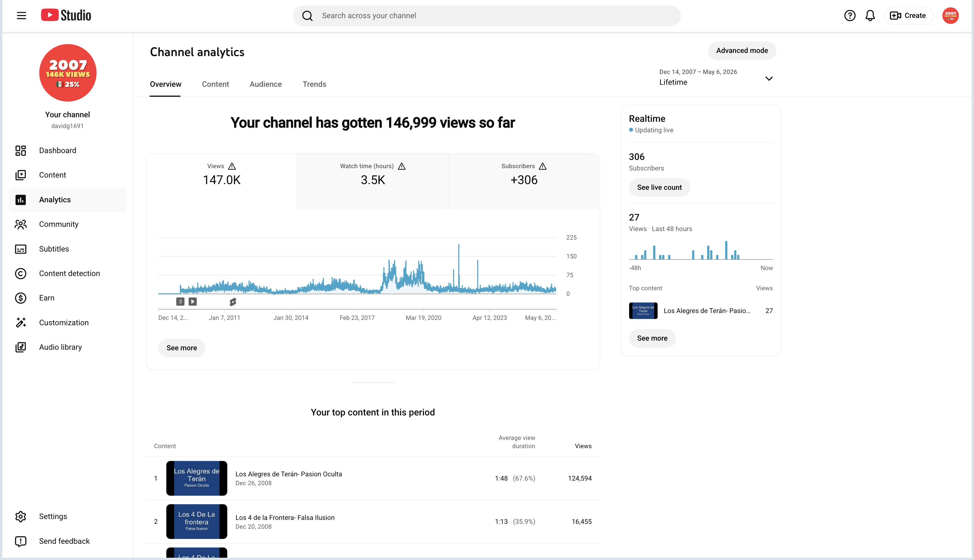Image resolution: width=974 pixels, height=560 pixels.
Task: Select the Views metric card
Action: click(x=222, y=181)
